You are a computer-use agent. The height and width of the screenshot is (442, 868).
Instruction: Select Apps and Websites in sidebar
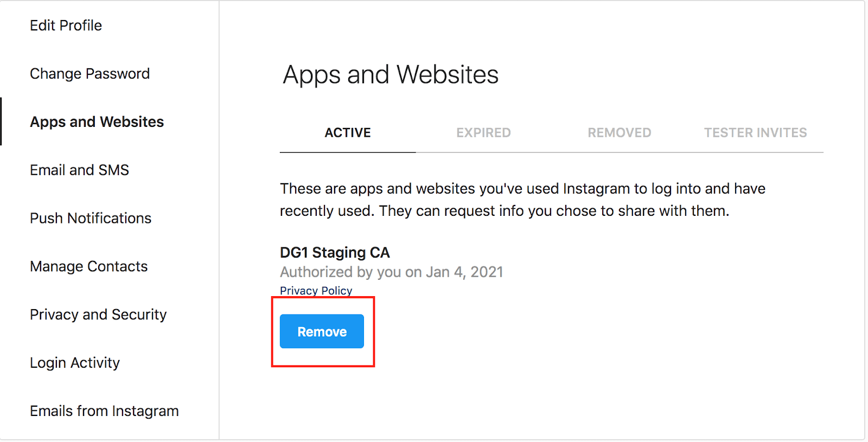[x=97, y=122]
